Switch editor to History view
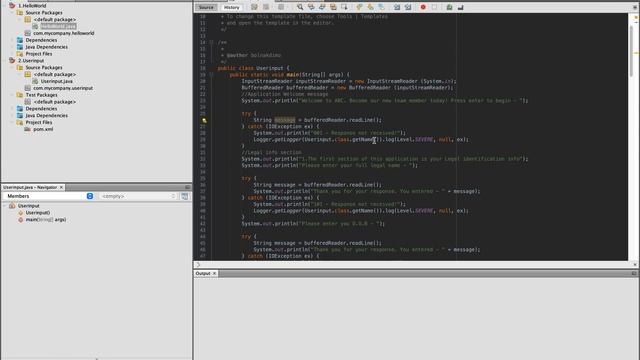Image resolution: width=640 pixels, height=360 pixels. click(231, 7)
